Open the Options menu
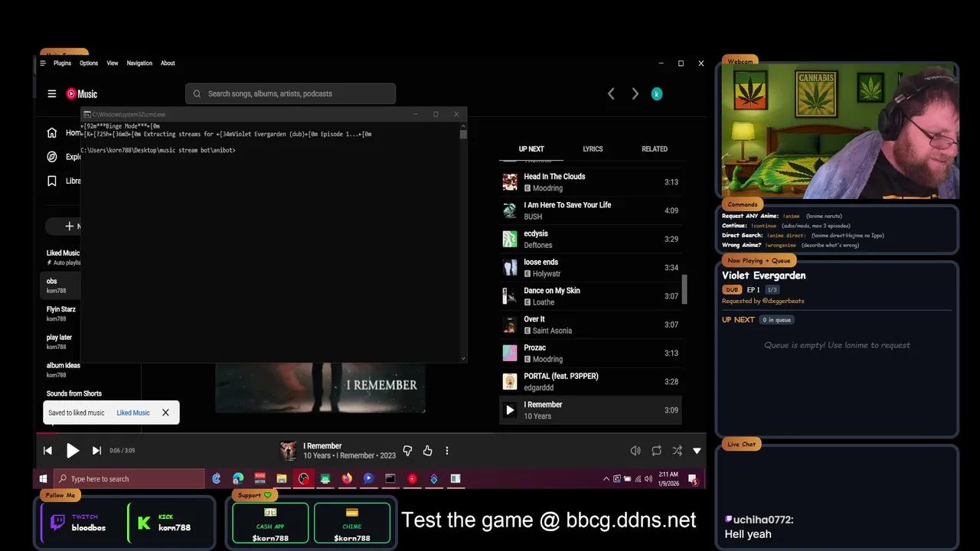Viewport: 980px width, 551px height. tap(89, 64)
